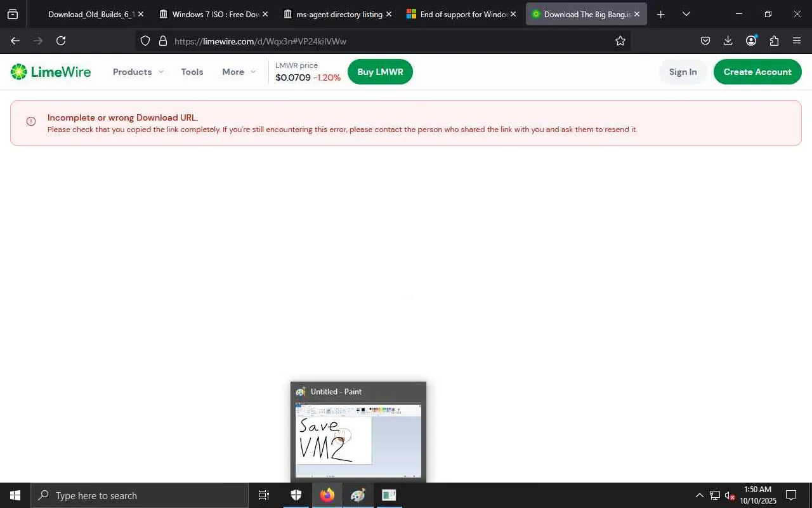Open Windows Security from the taskbar
The width and height of the screenshot is (812, 508).
[x=296, y=495]
